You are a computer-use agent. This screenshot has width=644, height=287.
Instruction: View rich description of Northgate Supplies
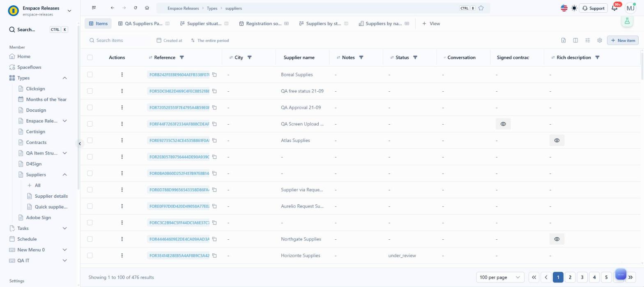coord(557,239)
